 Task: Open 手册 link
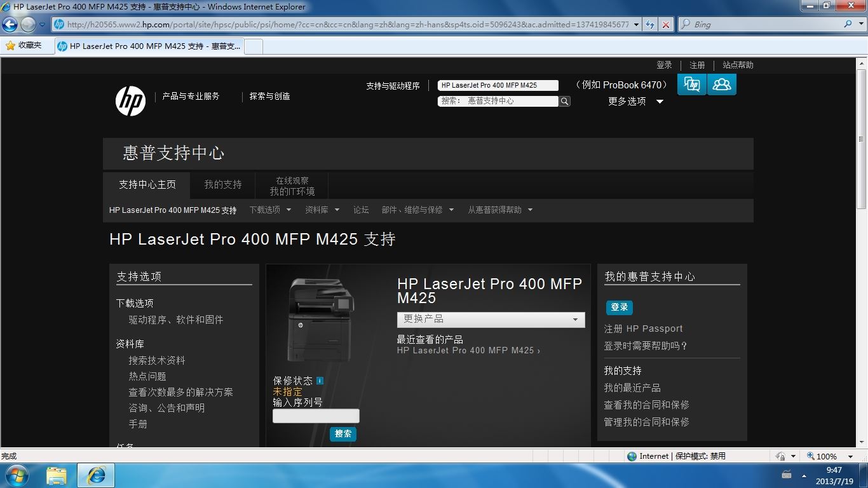pos(138,424)
